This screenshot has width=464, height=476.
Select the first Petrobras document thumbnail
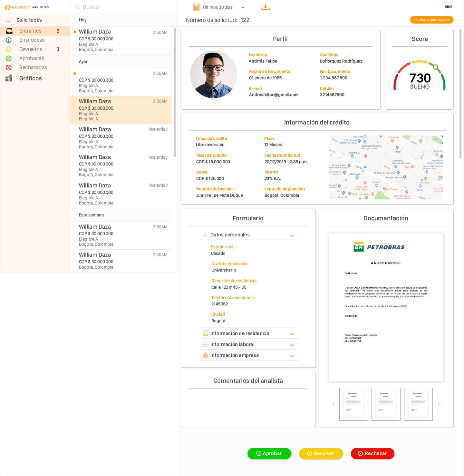pos(353,404)
